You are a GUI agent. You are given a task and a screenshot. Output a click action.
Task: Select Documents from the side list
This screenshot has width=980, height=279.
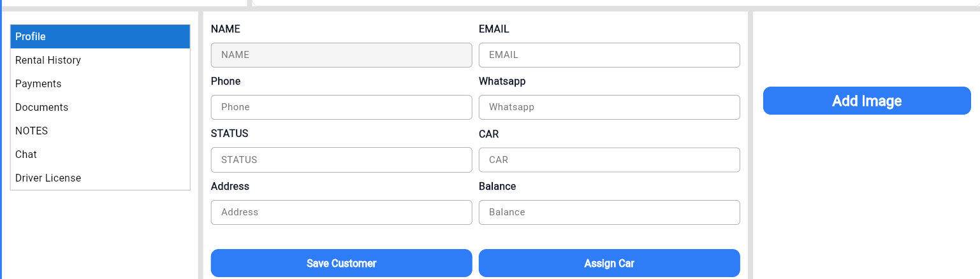pyautogui.click(x=100, y=108)
